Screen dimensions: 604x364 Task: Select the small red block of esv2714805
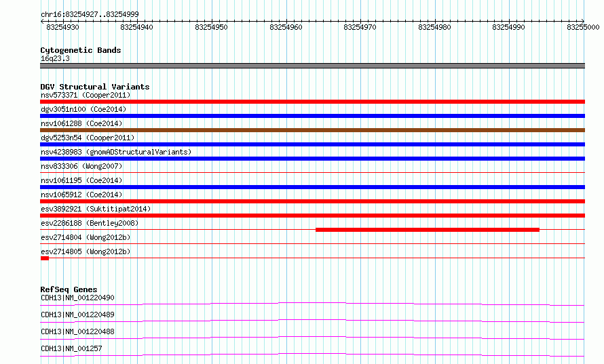pos(45,258)
